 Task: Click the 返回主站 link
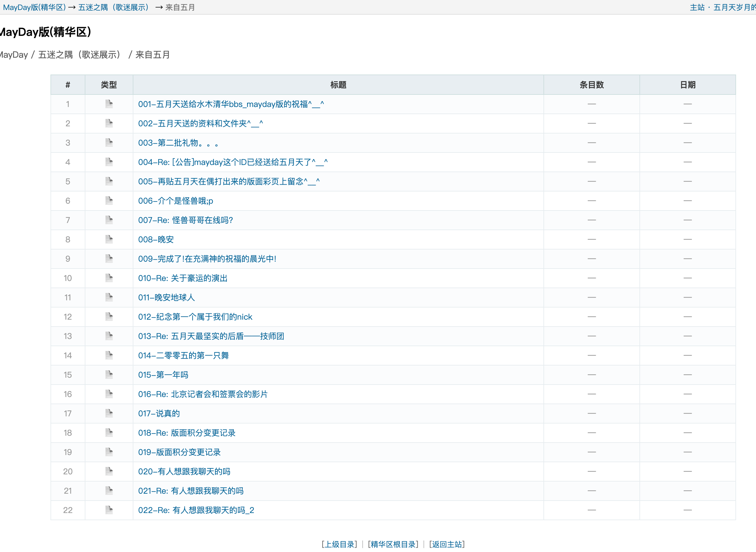pyautogui.click(x=447, y=544)
